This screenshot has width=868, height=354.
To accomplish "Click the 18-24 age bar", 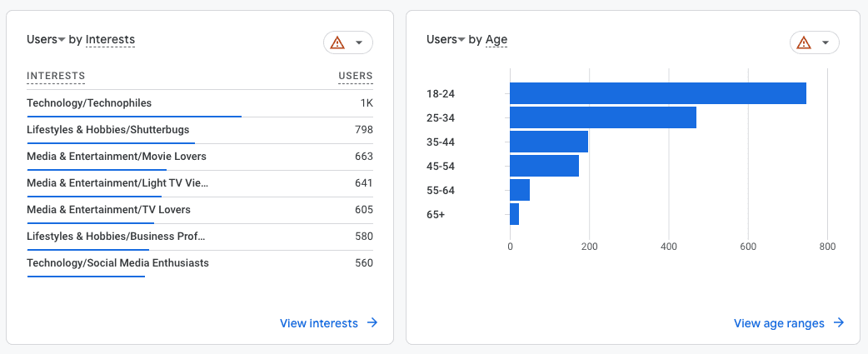I will (657, 93).
